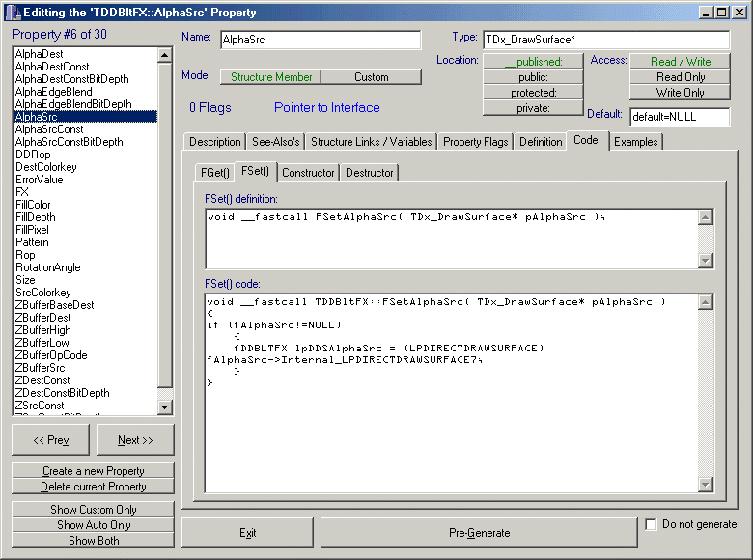Toggle the 'Custom' mode button

pyautogui.click(x=372, y=77)
